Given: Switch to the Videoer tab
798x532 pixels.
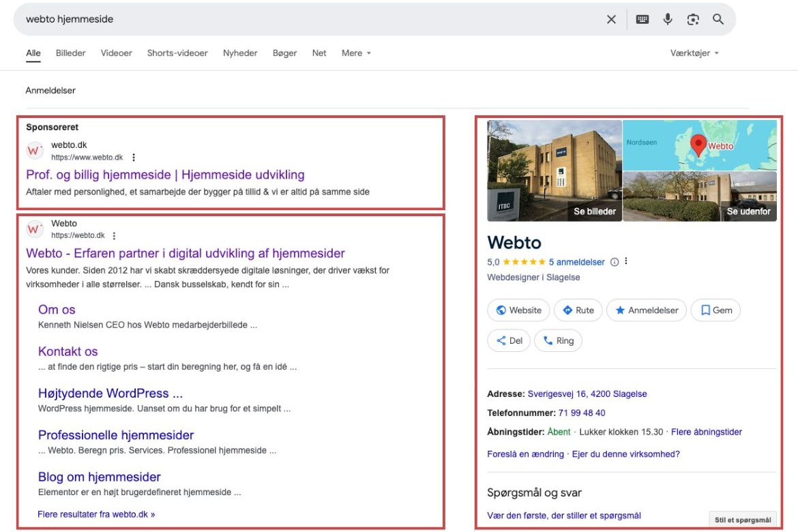Looking at the screenshot, I should coord(116,53).
